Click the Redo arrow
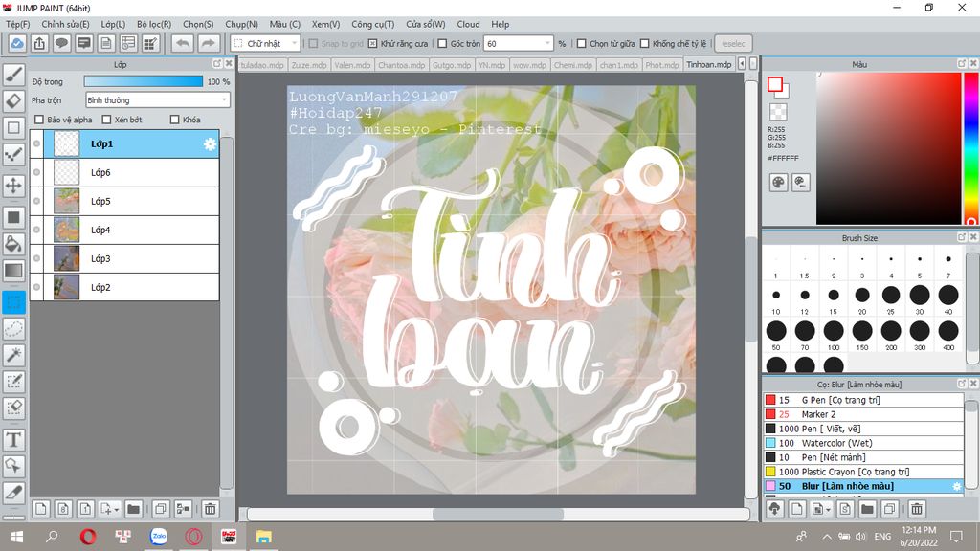This screenshot has height=551, width=980. [208, 44]
